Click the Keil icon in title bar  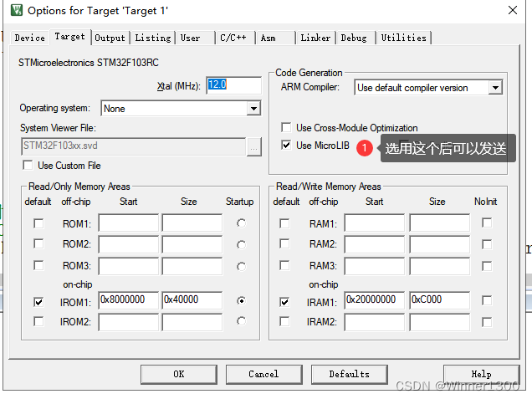(x=17, y=10)
